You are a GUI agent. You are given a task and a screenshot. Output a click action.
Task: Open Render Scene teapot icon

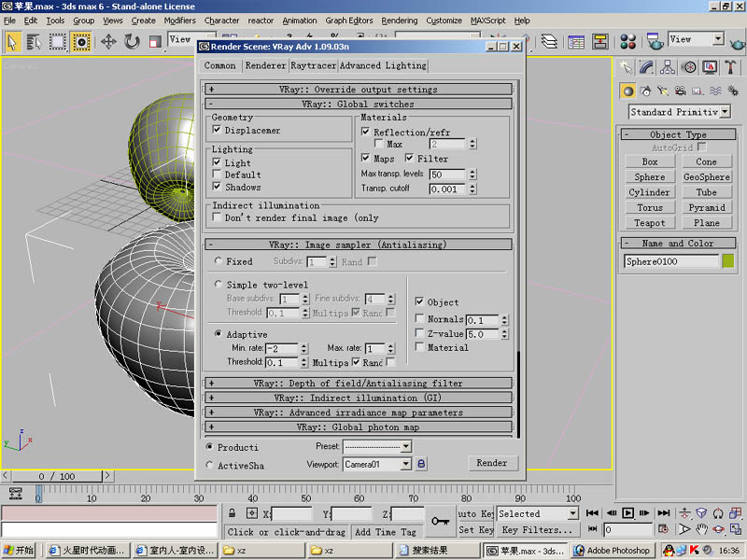654,42
